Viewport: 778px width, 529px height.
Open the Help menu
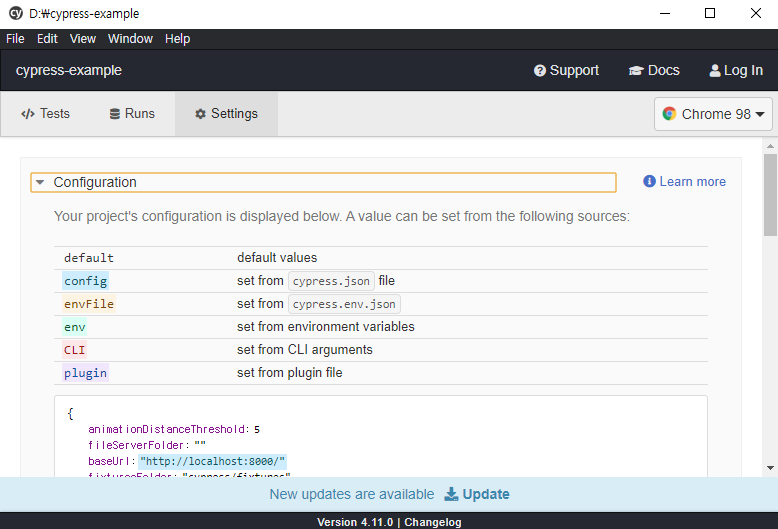pos(178,39)
